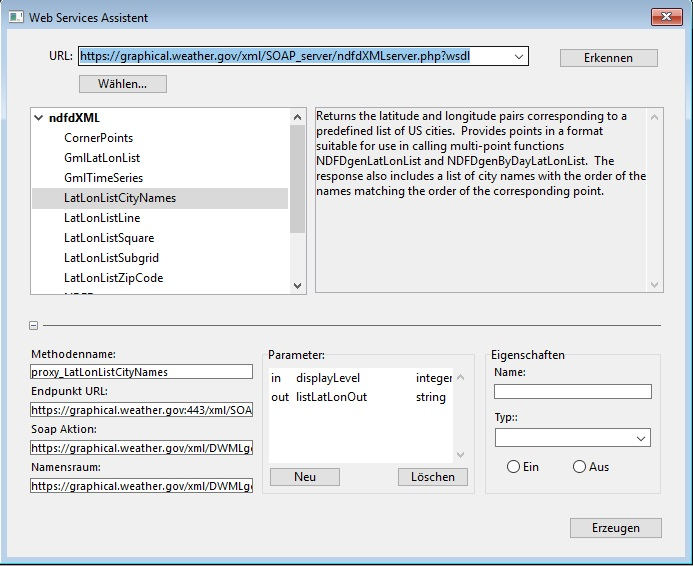Screen dimensions: 693x566
Task: Click the Endpunkt URL field
Action: click(x=141, y=410)
